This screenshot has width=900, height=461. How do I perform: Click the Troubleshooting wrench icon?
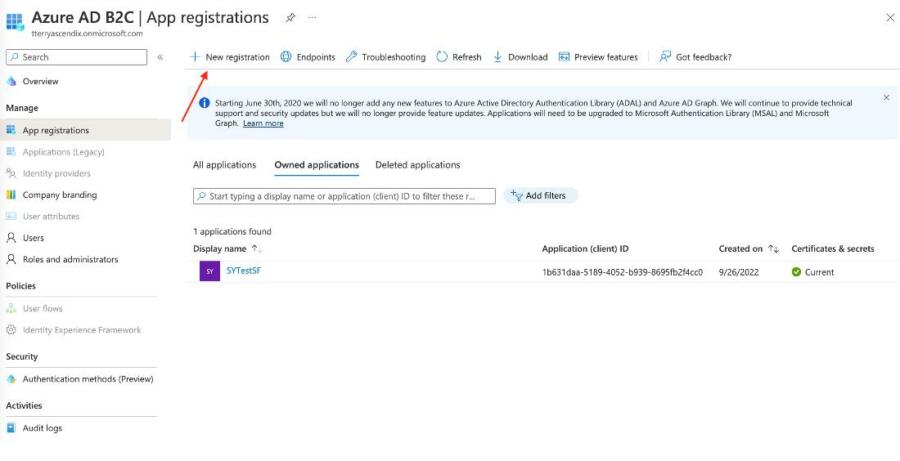click(351, 57)
